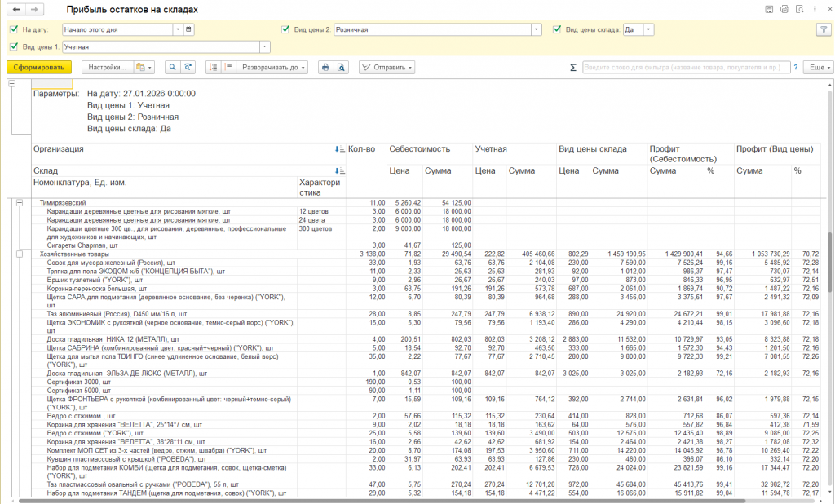Click the 'Настройки...' button
835x504 pixels.
click(x=108, y=67)
